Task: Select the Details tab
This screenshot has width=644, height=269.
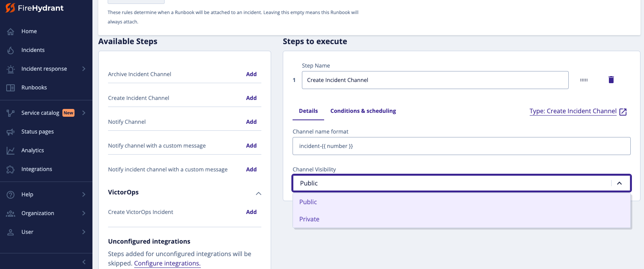Action: click(x=308, y=111)
